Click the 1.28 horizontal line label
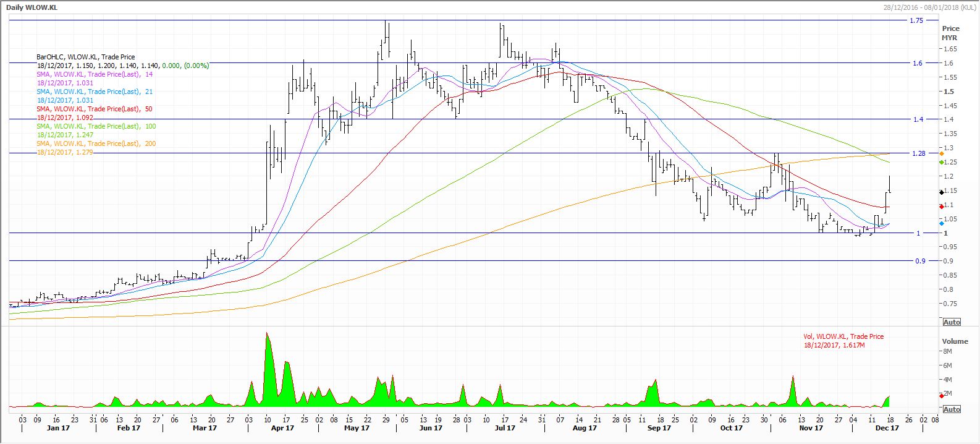This screenshot has width=980, height=444. click(919, 153)
